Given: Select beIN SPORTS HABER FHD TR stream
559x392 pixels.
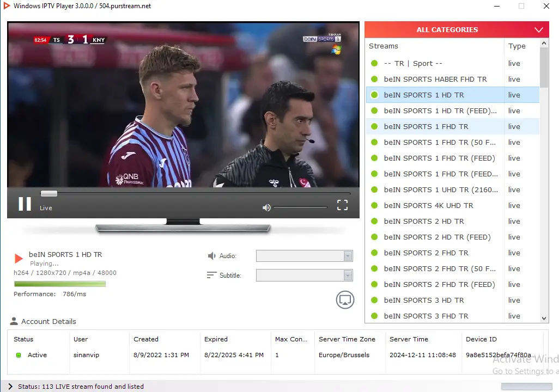Looking at the screenshot, I should 453,79.
